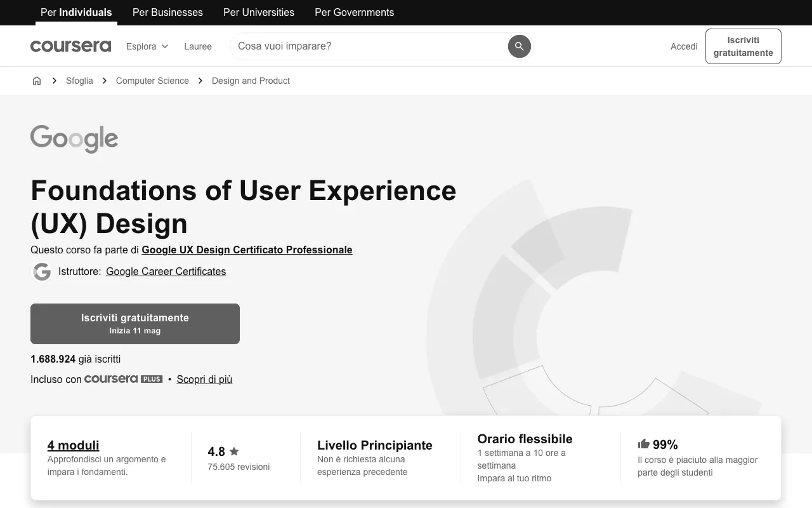Click the Scopri di più link
Screen dimensions: 812x508
204,379
